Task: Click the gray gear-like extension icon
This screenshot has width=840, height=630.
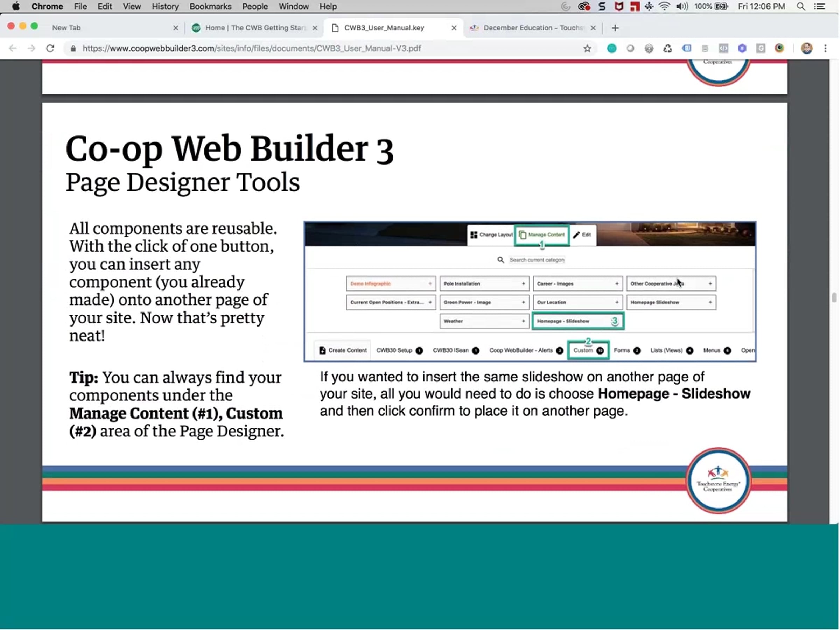Action: (x=649, y=48)
